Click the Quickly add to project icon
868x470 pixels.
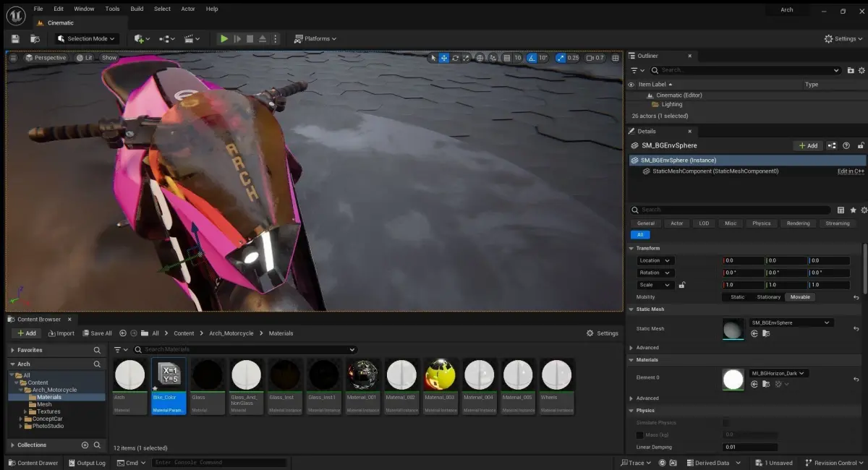[142, 38]
